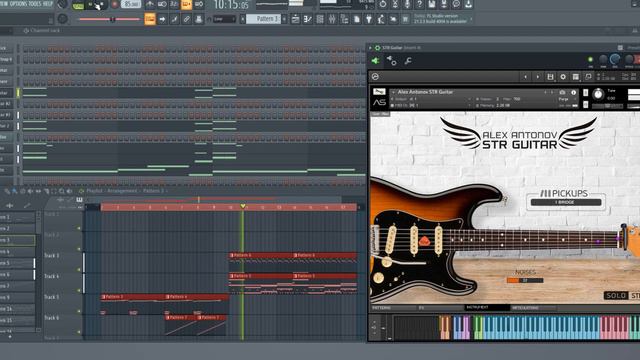This screenshot has height=360, width=640.
Task: Click Kontakt previous preset left arrow
Action: [x=525, y=77]
